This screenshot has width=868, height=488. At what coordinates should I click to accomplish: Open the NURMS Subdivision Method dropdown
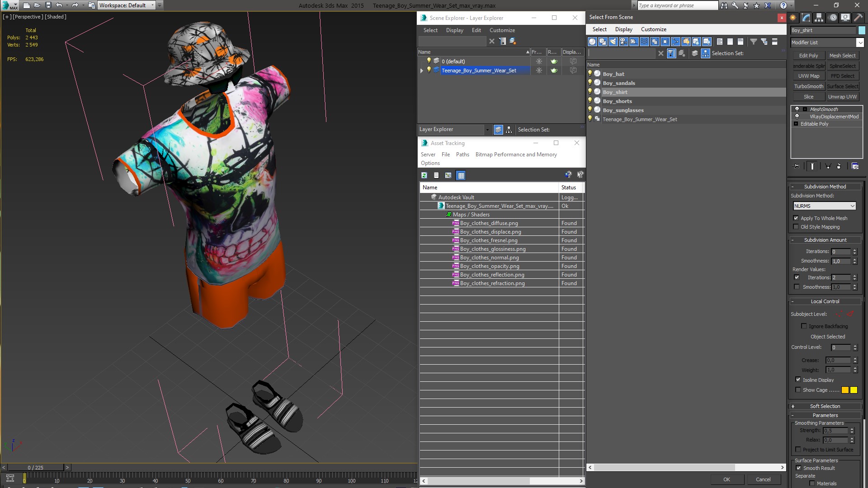click(852, 206)
